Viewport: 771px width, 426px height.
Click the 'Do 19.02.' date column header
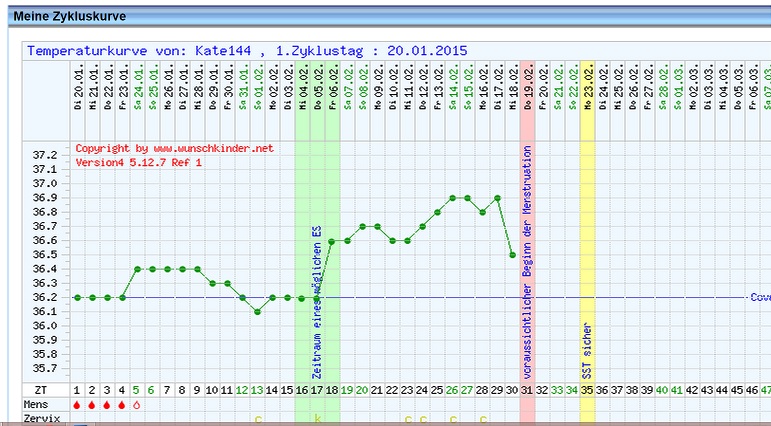(527, 100)
